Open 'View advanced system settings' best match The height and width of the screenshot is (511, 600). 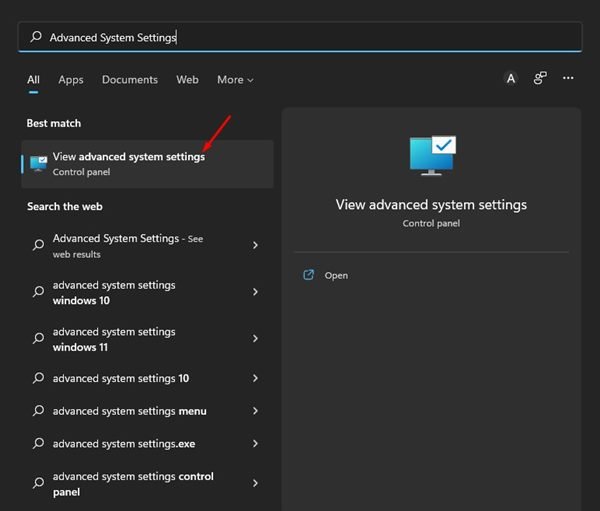128,164
